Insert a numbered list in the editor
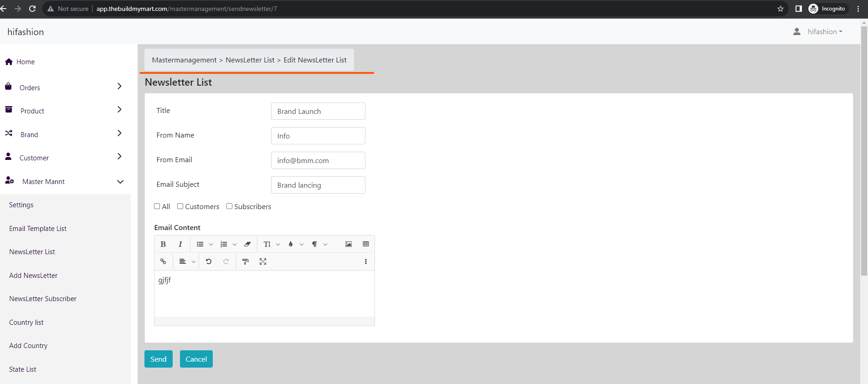This screenshot has height=384, width=868. point(224,244)
